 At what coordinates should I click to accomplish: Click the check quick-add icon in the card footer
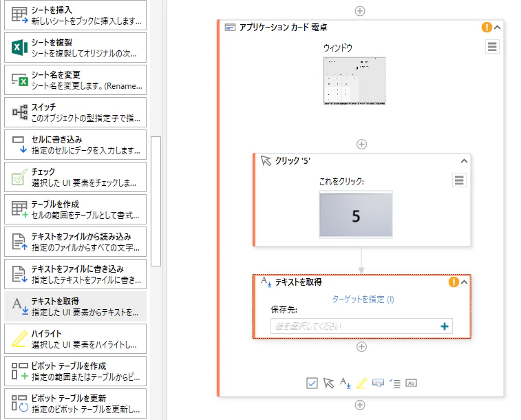pyautogui.click(x=312, y=383)
